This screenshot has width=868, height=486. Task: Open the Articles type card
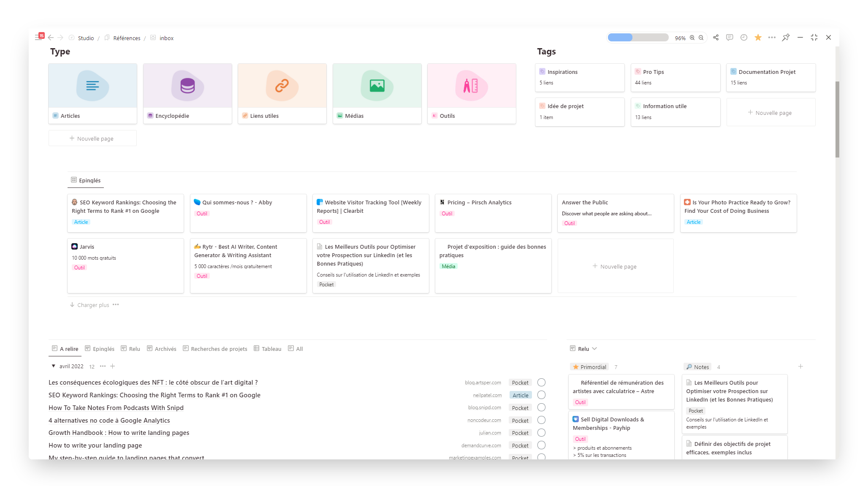click(x=92, y=94)
